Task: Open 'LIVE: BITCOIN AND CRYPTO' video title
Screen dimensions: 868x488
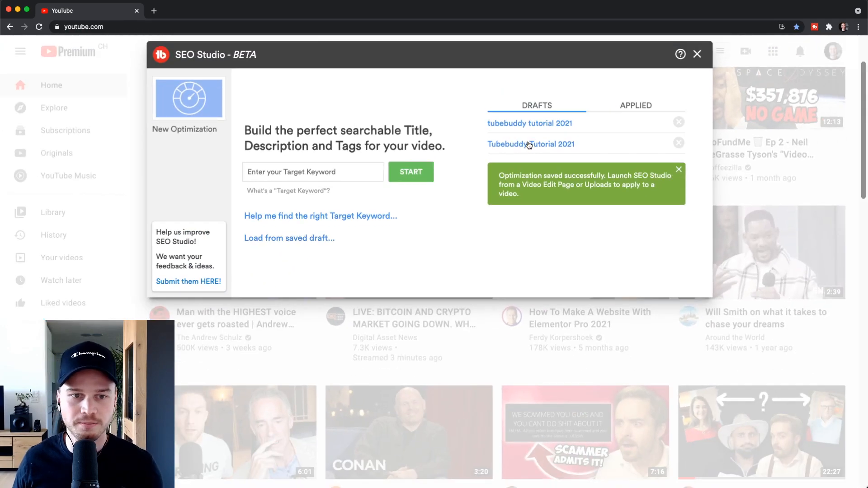Action: 414,318
